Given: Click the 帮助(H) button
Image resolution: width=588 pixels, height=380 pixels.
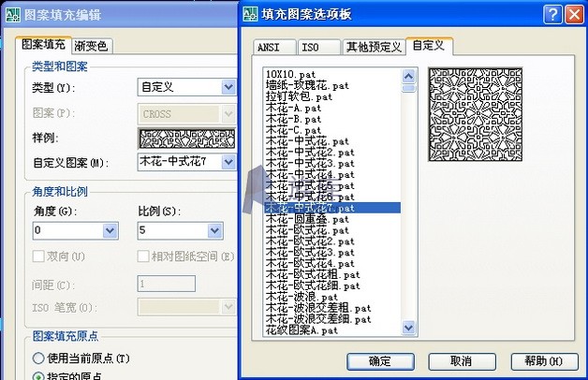Looking at the screenshot, I should click(544, 361).
